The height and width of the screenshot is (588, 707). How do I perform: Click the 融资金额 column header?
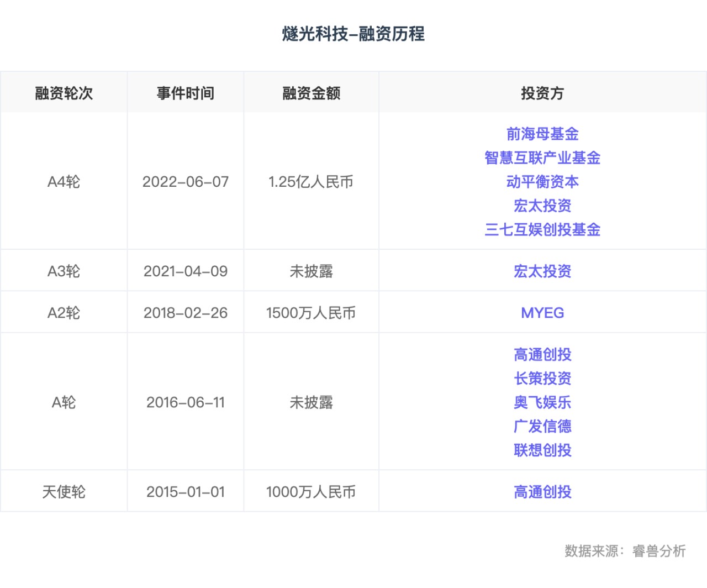[312, 93]
